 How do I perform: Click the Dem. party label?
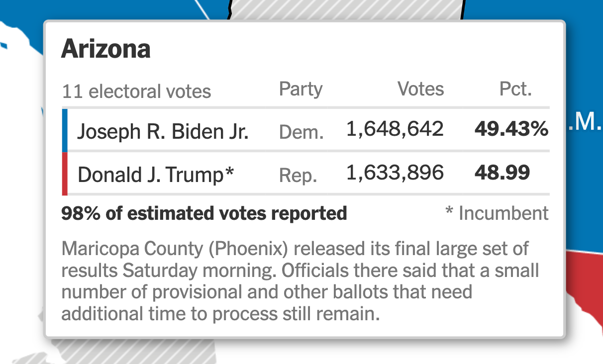tap(301, 132)
